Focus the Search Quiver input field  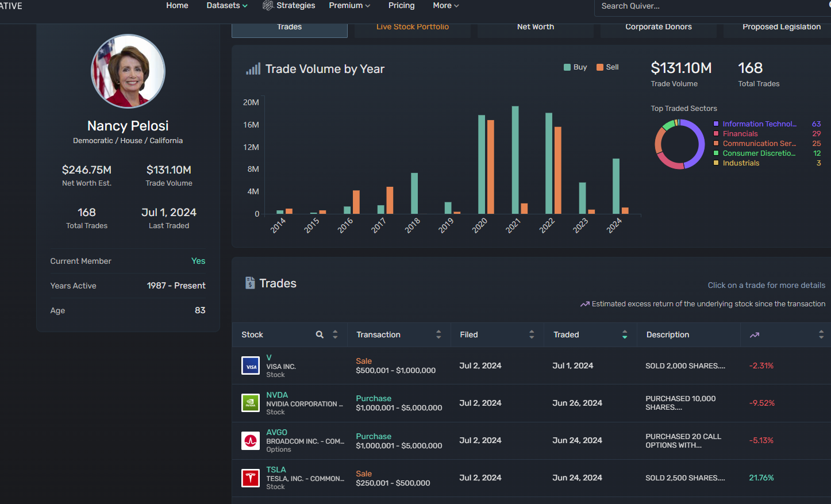pos(713,6)
